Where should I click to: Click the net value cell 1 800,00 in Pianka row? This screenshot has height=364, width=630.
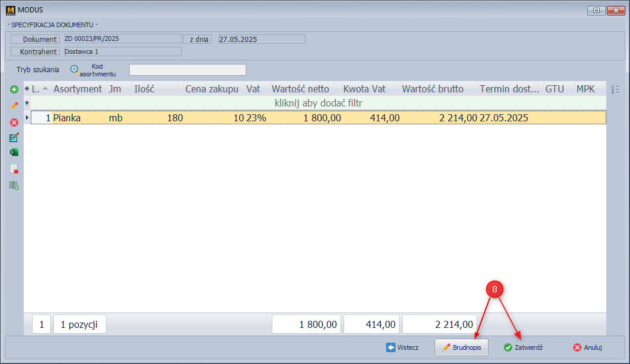point(306,118)
